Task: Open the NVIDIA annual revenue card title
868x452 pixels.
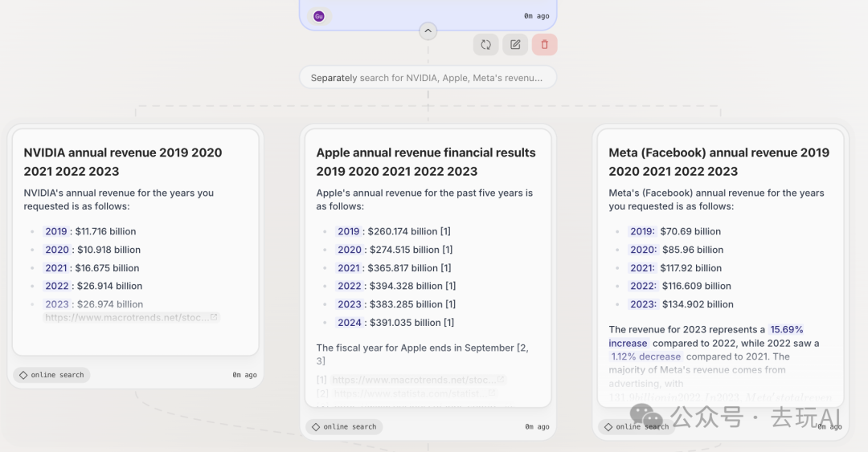Action: click(123, 161)
